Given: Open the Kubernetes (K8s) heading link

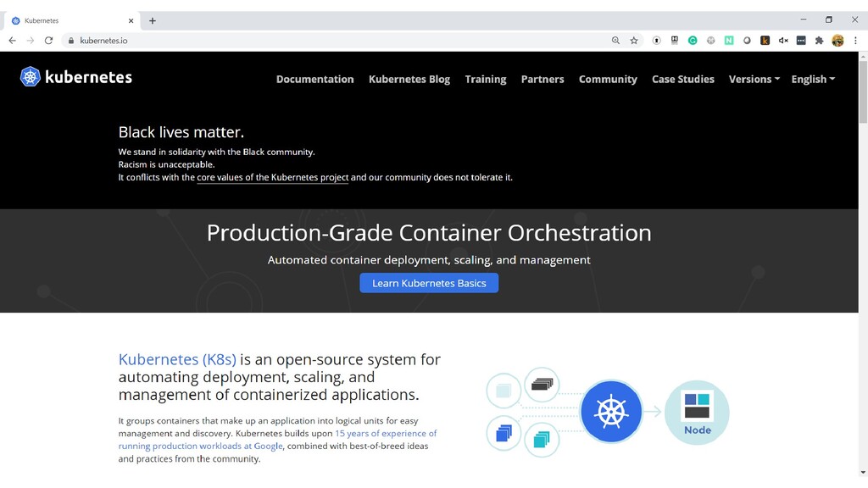Looking at the screenshot, I should click(x=177, y=359).
